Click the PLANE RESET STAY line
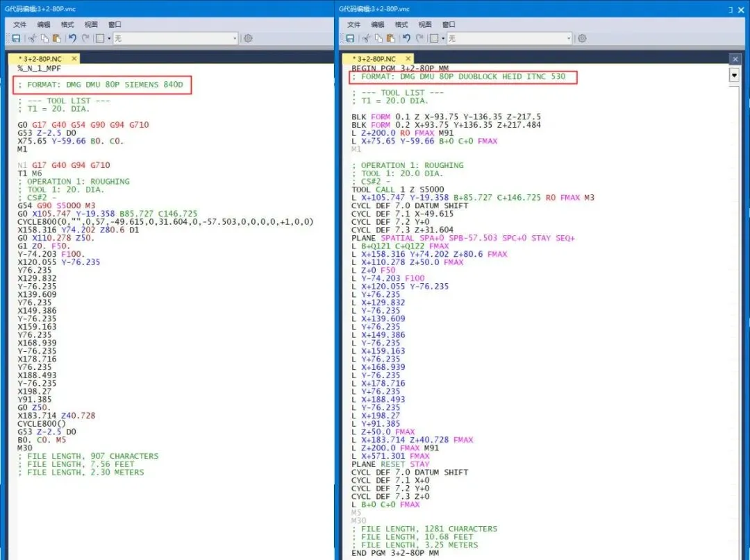The width and height of the screenshot is (750, 560). coord(390,464)
